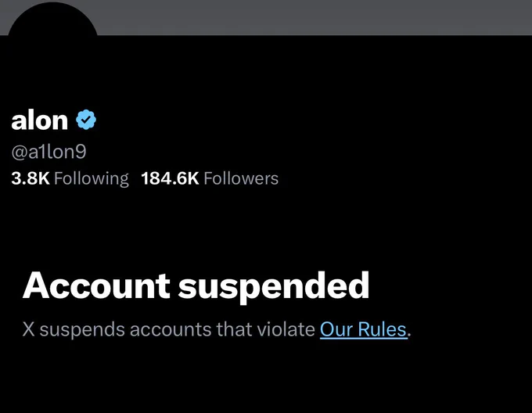Open the 184.6K Followers list
This screenshot has width=532, height=413.
point(210,178)
